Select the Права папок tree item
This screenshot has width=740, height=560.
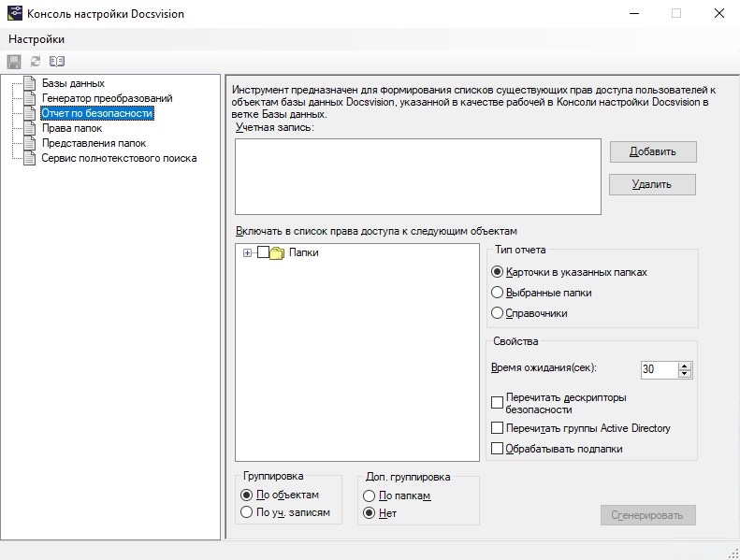click(72, 128)
